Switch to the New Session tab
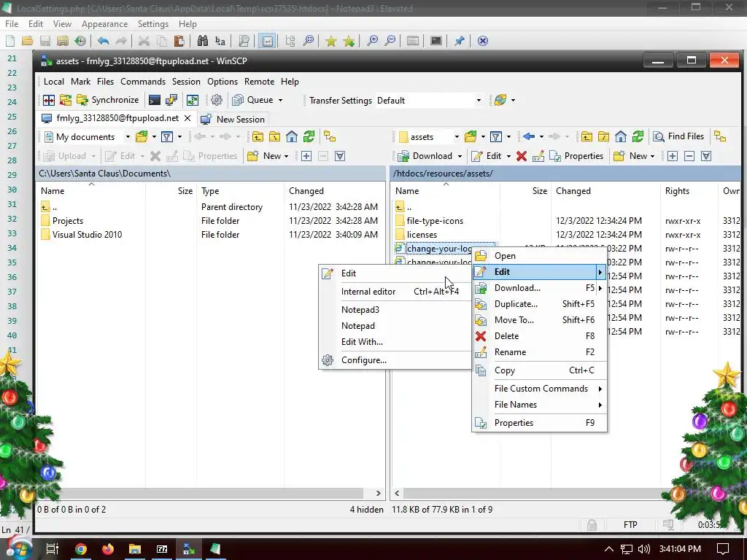Screen dimensions: 747x560 pyautogui.click(x=233, y=119)
